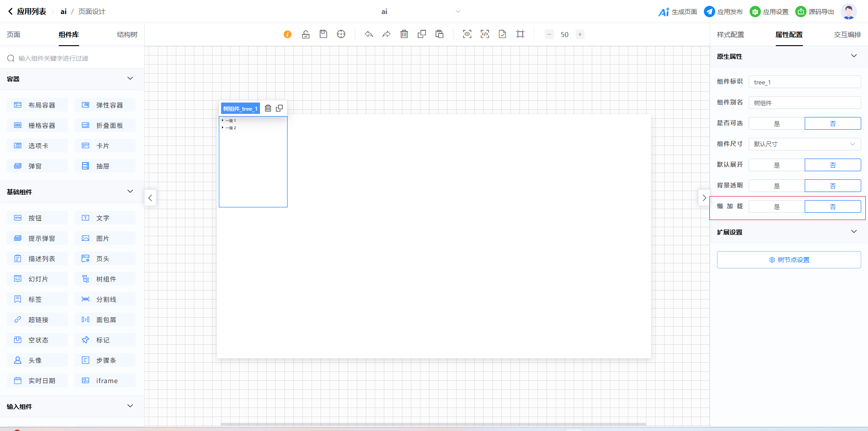This screenshot has height=431, width=868.
Task: Click the save icon in the toolbar
Action: [x=323, y=34]
